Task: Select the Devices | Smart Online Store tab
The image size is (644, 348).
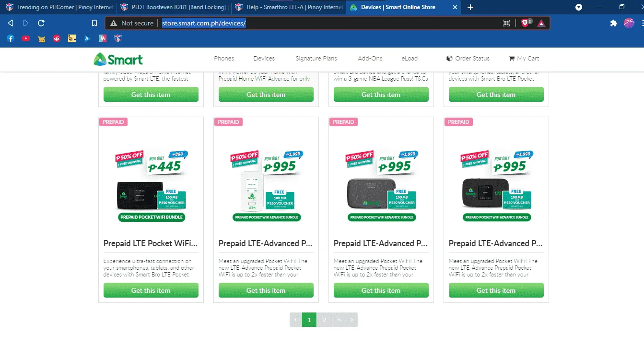Action: (x=403, y=7)
